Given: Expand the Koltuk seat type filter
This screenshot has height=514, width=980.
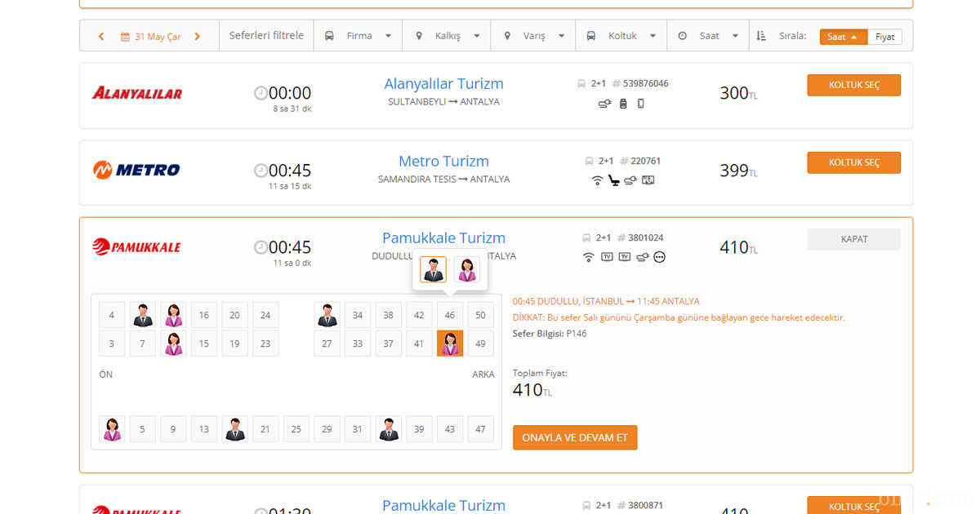Looking at the screenshot, I should click(x=622, y=36).
